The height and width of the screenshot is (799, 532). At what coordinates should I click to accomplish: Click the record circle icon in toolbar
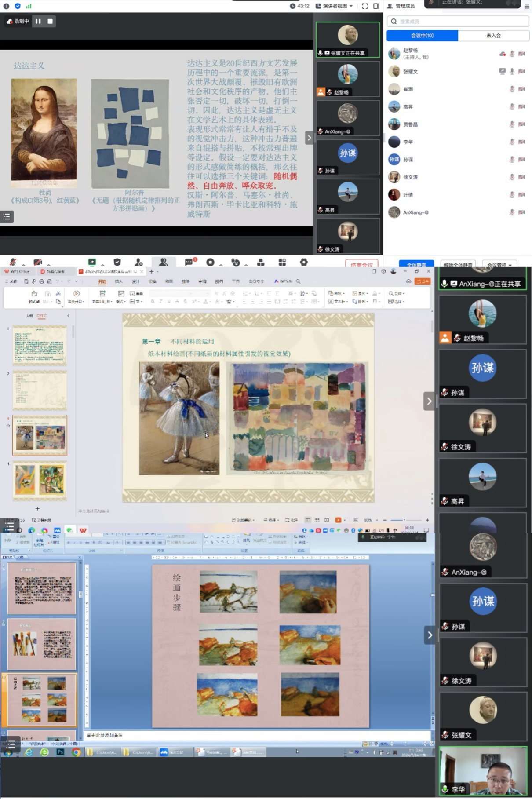pyautogui.click(x=210, y=263)
